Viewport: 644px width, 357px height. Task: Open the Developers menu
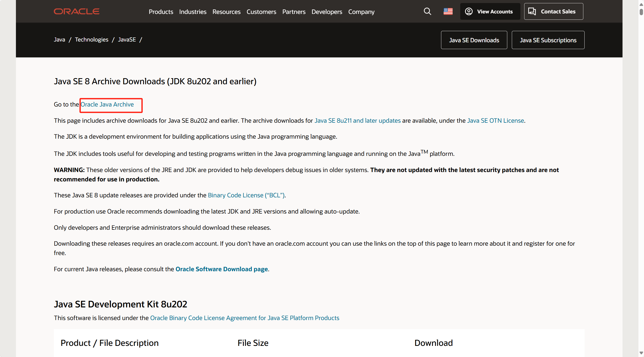point(327,12)
